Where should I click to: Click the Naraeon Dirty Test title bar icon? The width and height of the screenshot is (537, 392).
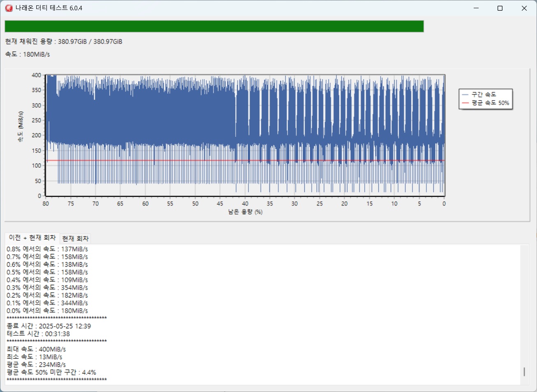point(9,8)
